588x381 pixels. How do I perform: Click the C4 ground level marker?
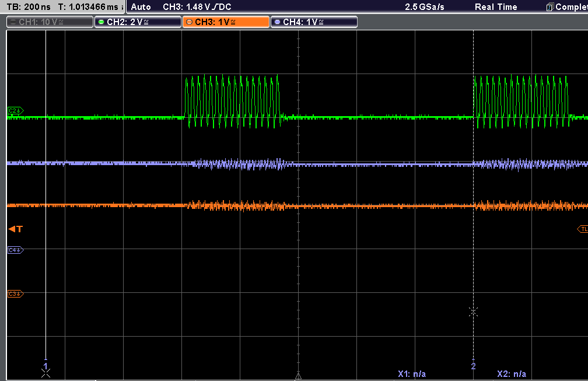tap(15, 250)
